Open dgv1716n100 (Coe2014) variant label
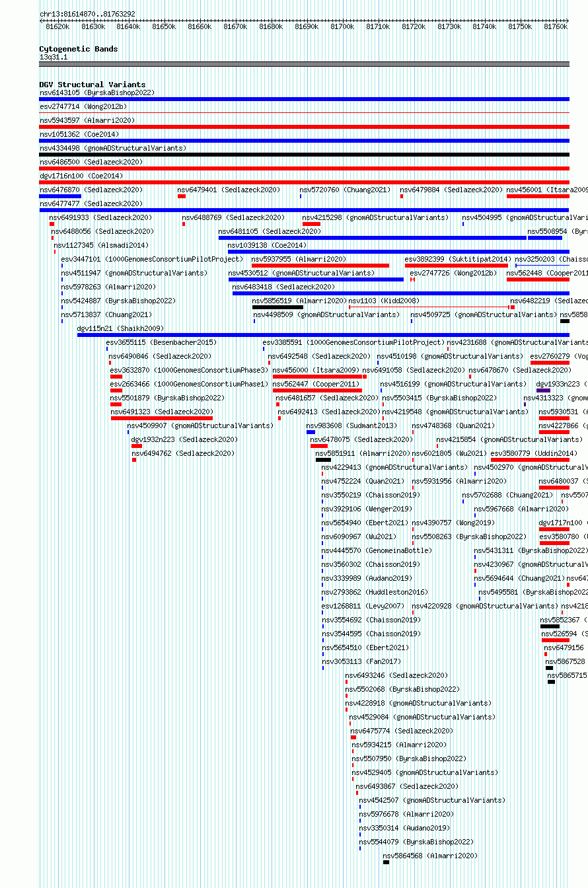The width and height of the screenshot is (588, 888). [x=81, y=176]
